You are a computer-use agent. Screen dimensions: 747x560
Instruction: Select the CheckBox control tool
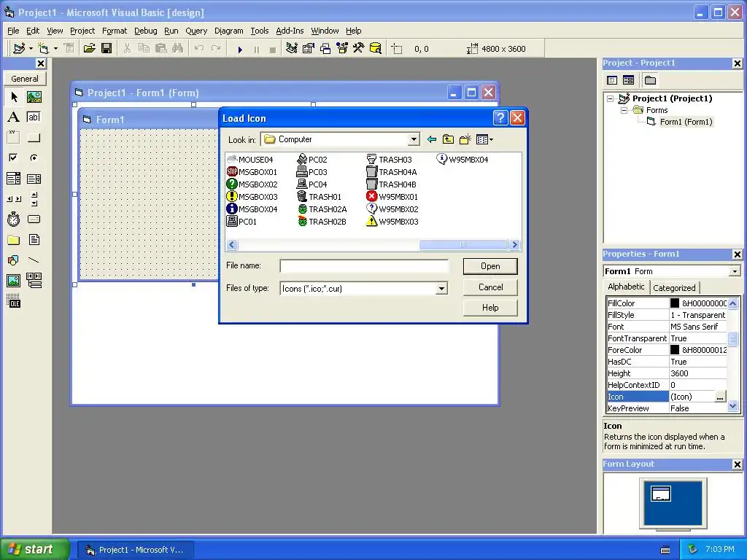click(x=14, y=157)
